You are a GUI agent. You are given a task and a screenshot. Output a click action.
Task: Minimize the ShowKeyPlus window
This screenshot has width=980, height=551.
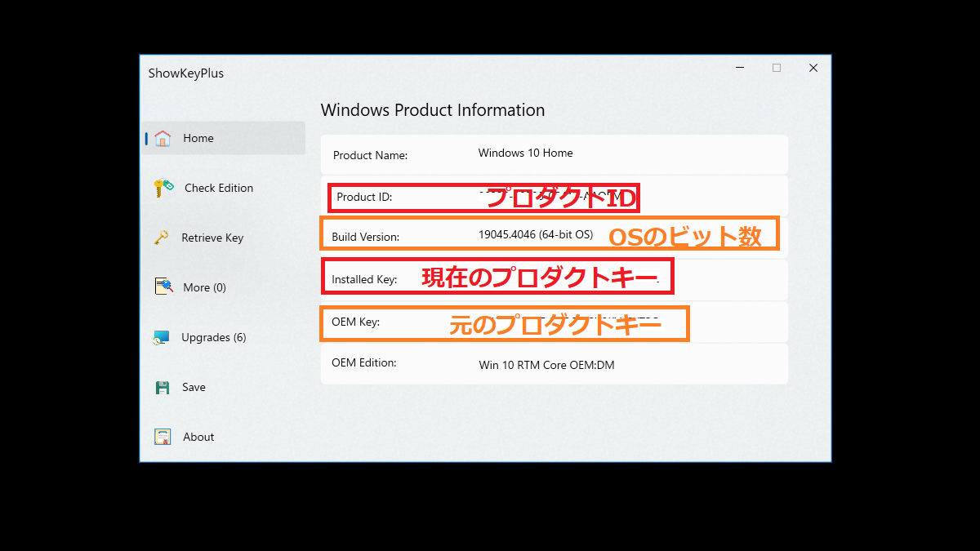(x=739, y=68)
